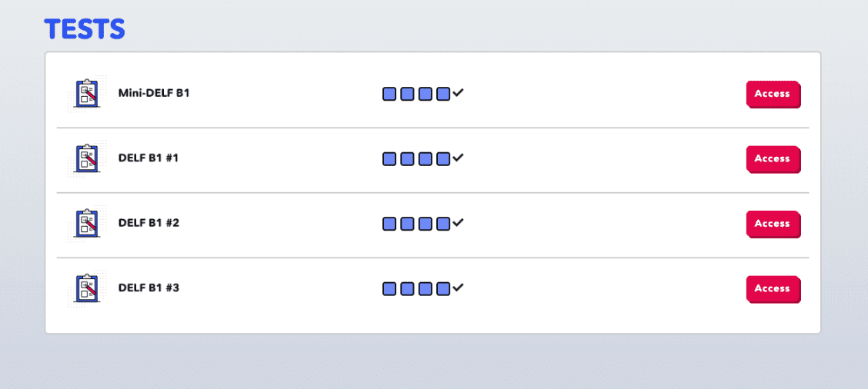Choose the DELF B1 #2 title text
Screen dimensions: 868x389
pos(149,223)
